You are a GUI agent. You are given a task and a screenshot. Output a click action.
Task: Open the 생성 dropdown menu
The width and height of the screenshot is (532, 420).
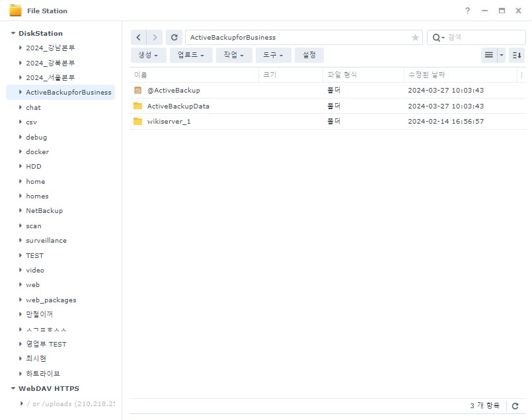(148, 55)
